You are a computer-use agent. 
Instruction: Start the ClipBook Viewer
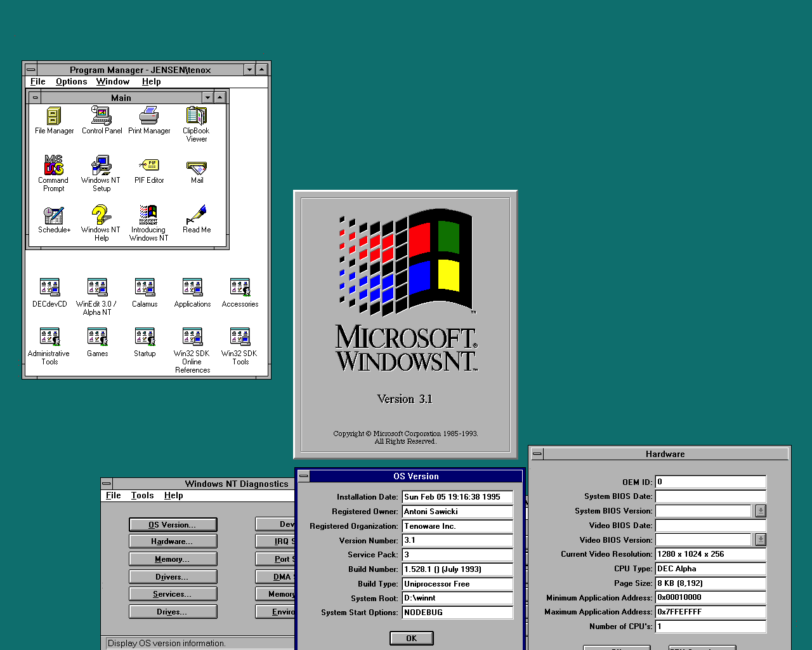click(195, 117)
